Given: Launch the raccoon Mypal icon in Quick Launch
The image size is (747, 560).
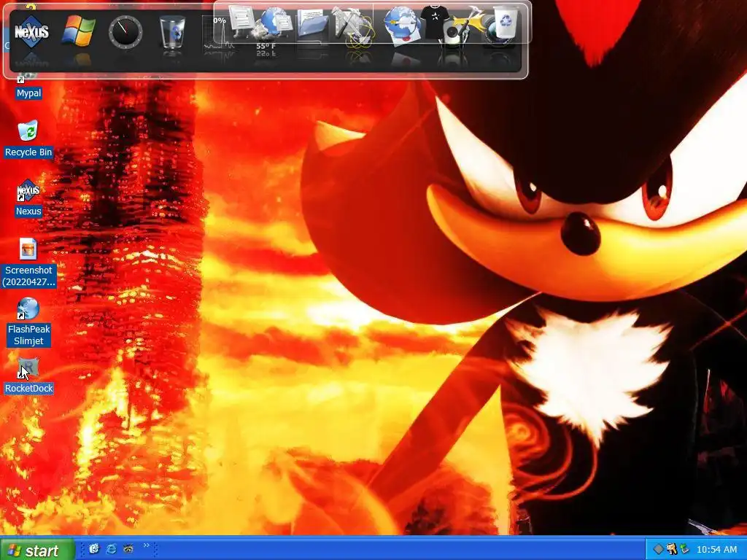Looking at the screenshot, I should coord(128,548).
